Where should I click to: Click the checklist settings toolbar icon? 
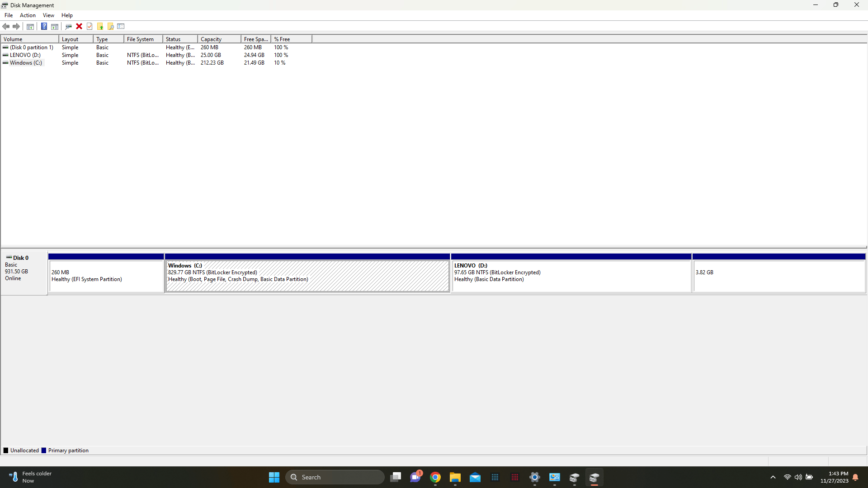121,26
